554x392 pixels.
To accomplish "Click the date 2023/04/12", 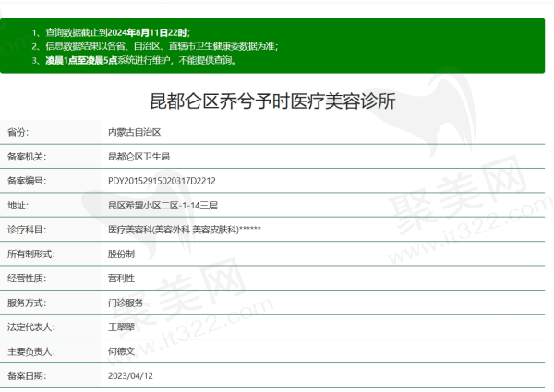I will coord(130,375).
